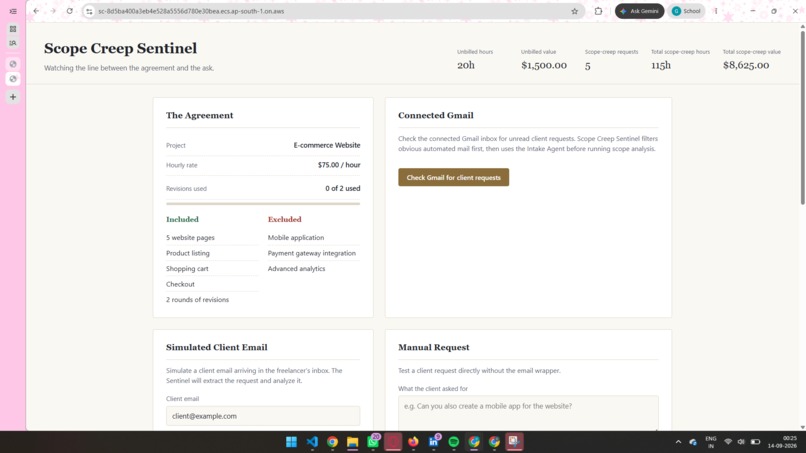The height and width of the screenshot is (453, 806).
Task: Click the revisions used progress bar
Action: [x=263, y=204]
